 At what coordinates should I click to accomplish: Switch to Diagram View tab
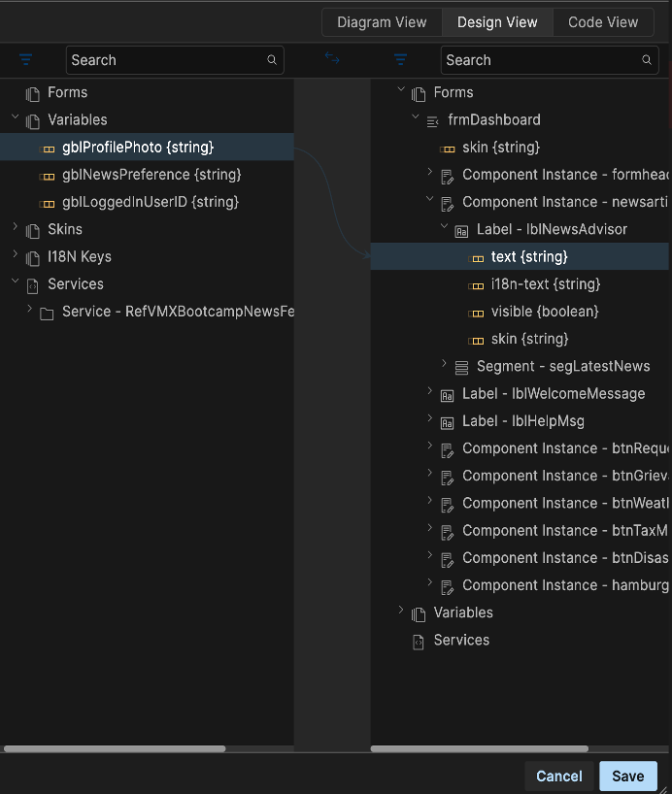point(382,22)
